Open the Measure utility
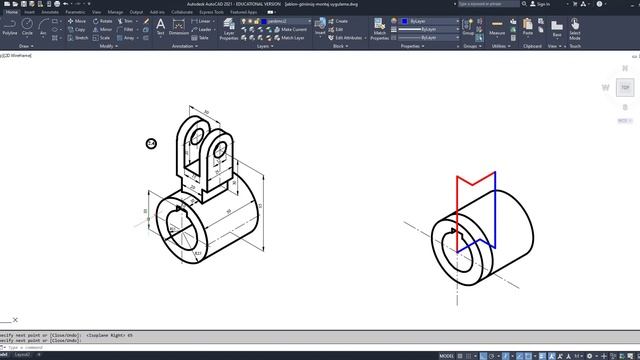Viewport: 640px width, 360px height. click(x=497, y=27)
